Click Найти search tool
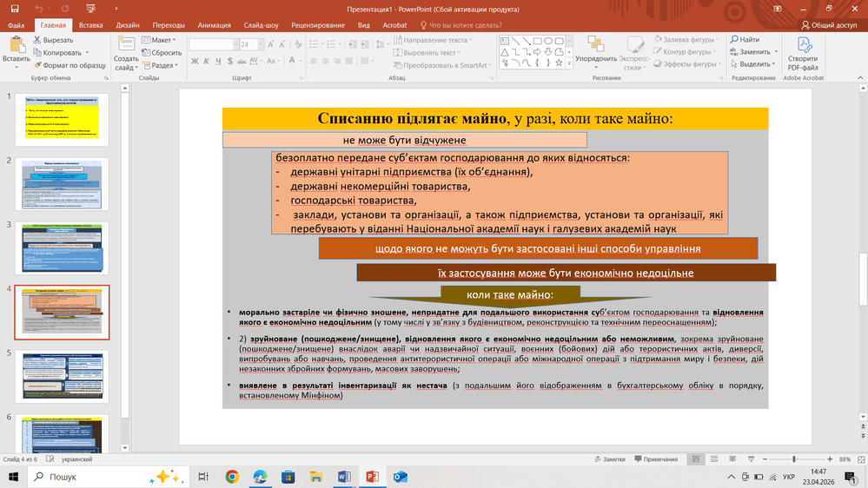 coord(744,40)
